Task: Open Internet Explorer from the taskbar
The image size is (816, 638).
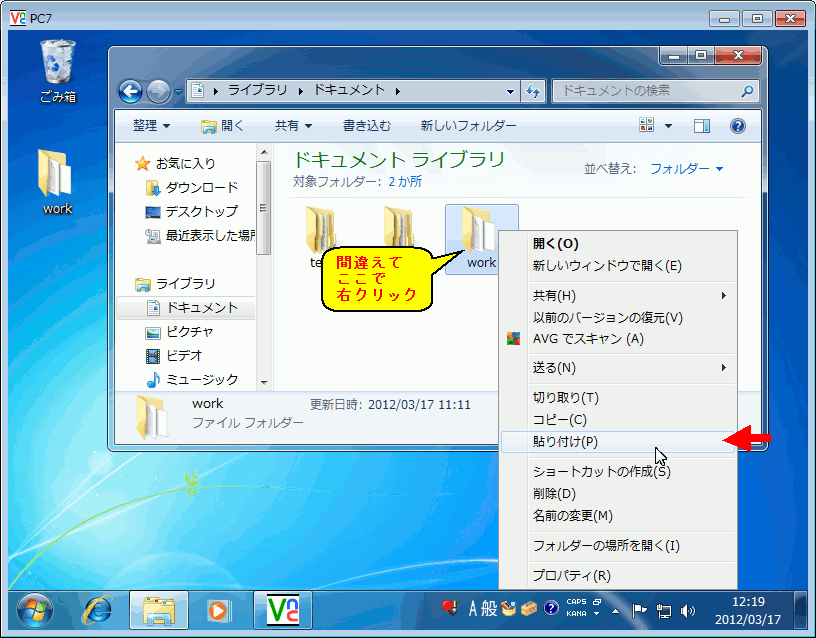Action: pos(99,615)
